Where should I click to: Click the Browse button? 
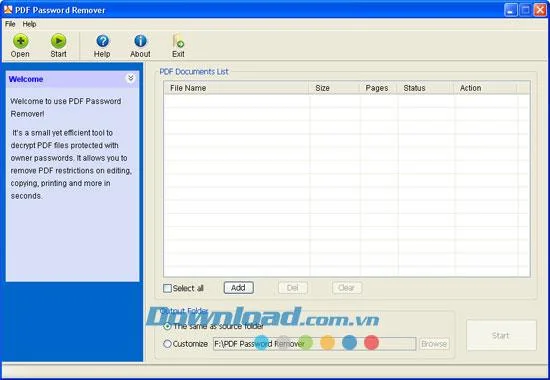pyautogui.click(x=434, y=344)
